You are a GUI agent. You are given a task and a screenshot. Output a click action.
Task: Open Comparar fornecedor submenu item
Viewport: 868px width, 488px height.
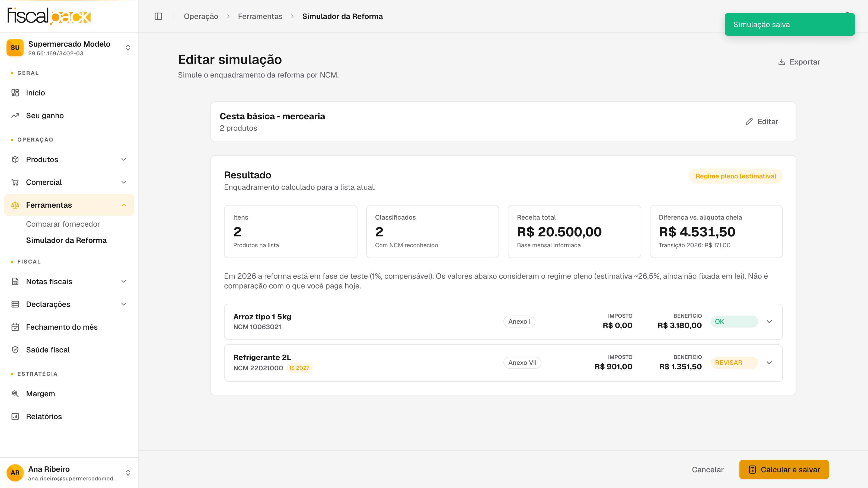(x=63, y=224)
